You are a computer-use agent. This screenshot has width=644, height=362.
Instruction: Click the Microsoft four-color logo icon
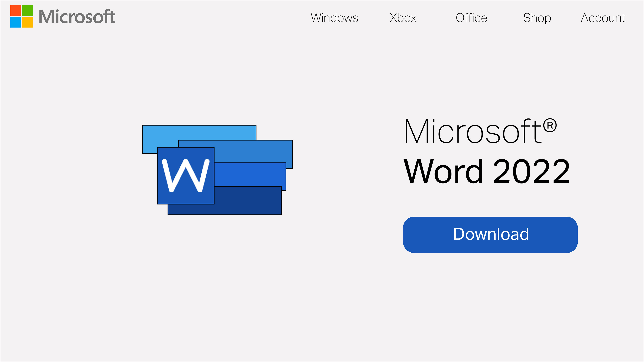pyautogui.click(x=21, y=16)
